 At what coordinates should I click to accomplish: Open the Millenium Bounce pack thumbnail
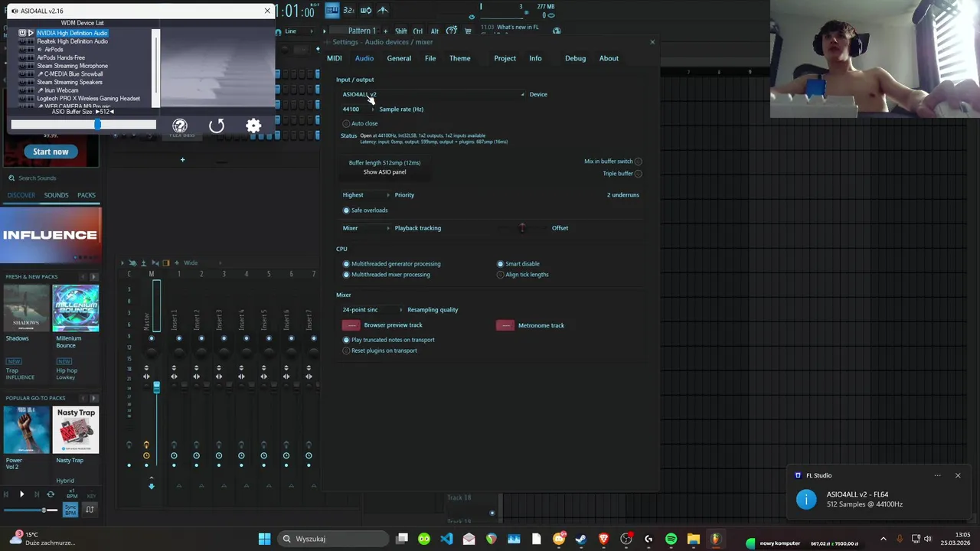coord(76,308)
